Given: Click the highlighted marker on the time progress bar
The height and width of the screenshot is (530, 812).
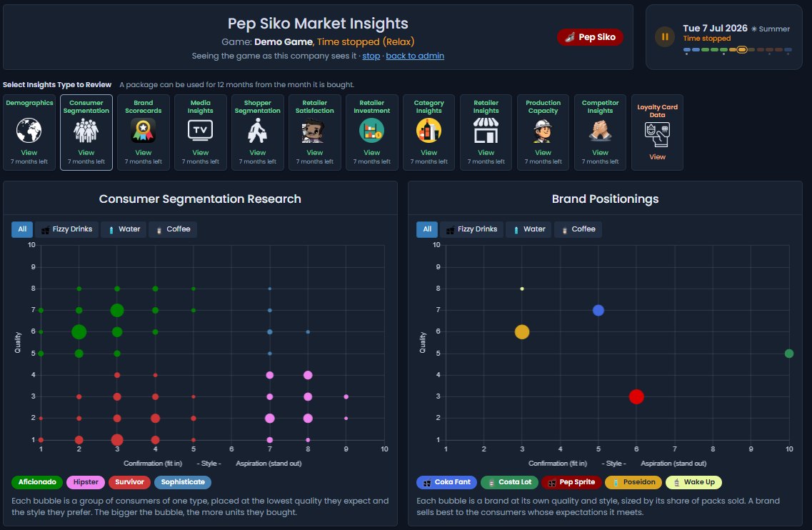Looking at the screenshot, I should (x=742, y=50).
